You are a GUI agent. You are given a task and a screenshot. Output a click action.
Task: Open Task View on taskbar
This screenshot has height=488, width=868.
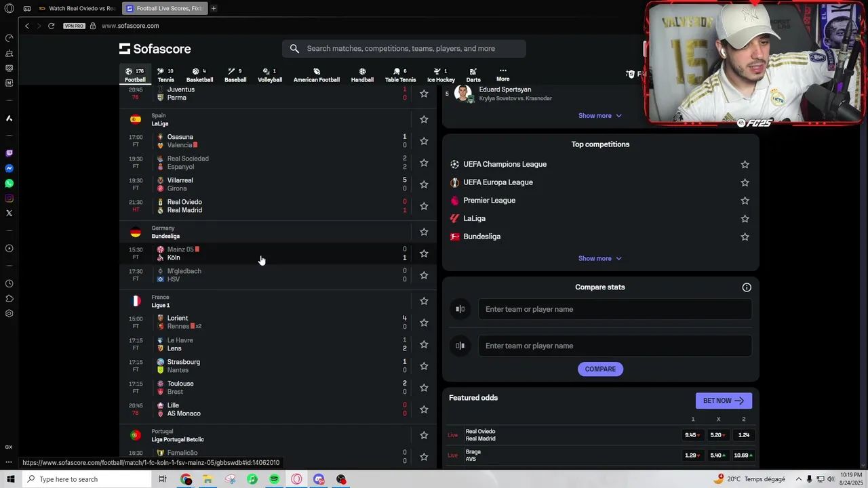163,479
